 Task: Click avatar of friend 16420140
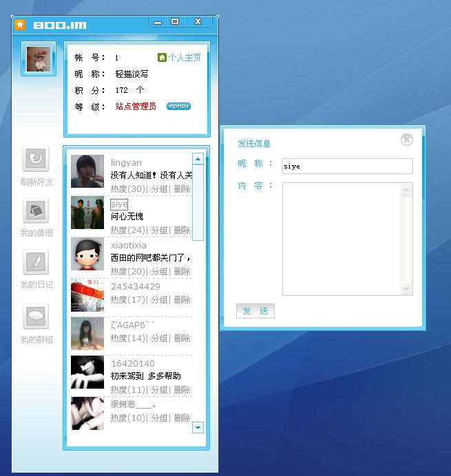(x=87, y=372)
